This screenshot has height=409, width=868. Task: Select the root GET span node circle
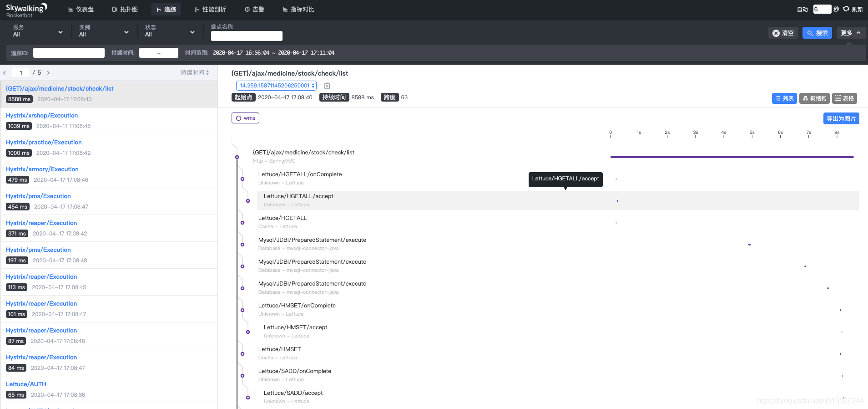237,157
